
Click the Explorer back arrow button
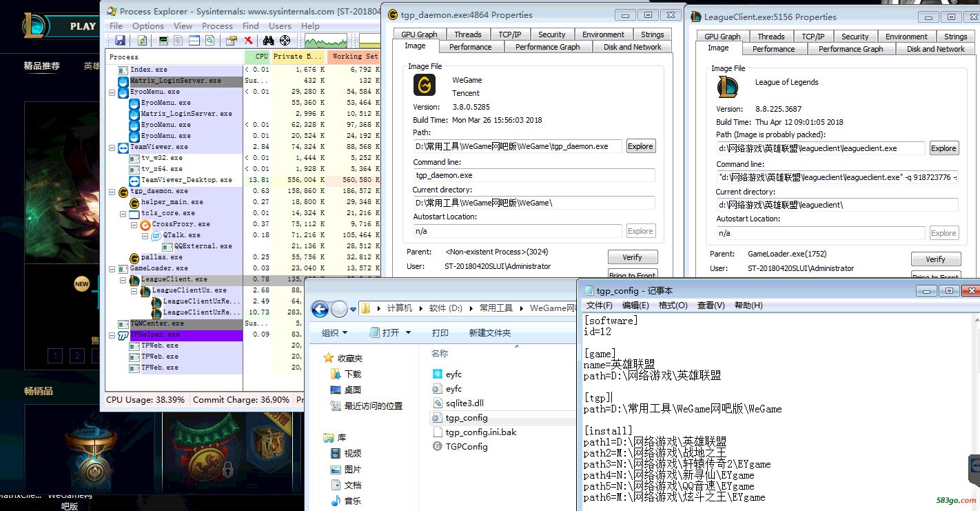click(x=320, y=309)
